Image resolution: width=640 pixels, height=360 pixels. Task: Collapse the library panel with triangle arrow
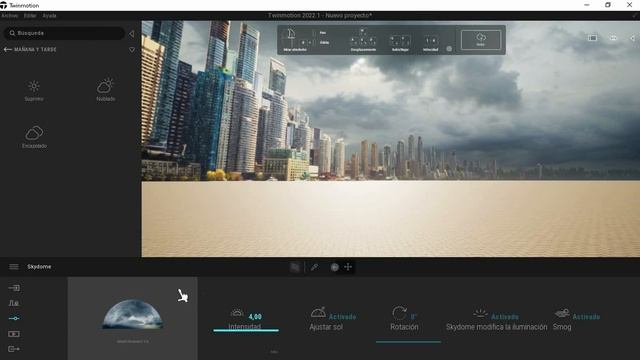pos(131,33)
